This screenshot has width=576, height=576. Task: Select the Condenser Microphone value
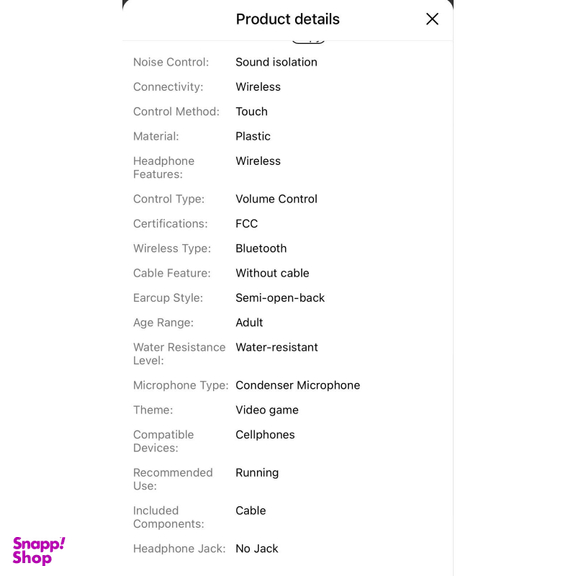[x=298, y=385]
